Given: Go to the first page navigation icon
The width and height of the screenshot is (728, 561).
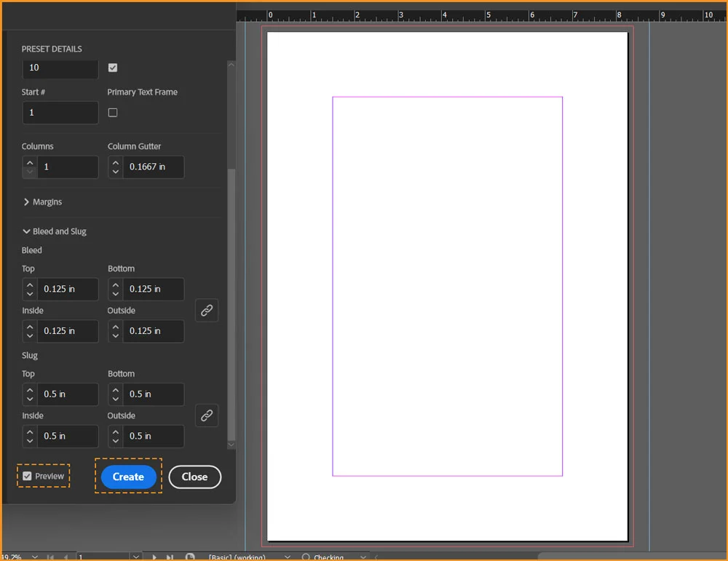Looking at the screenshot, I should (52, 555).
